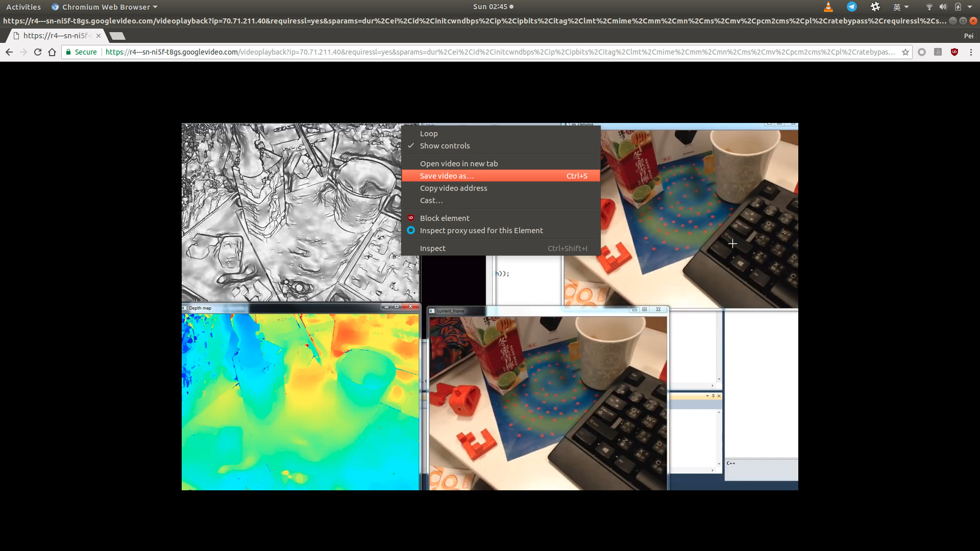The image size is (980, 551).
Task: Click the Telegram messenger icon
Action: [x=851, y=7]
